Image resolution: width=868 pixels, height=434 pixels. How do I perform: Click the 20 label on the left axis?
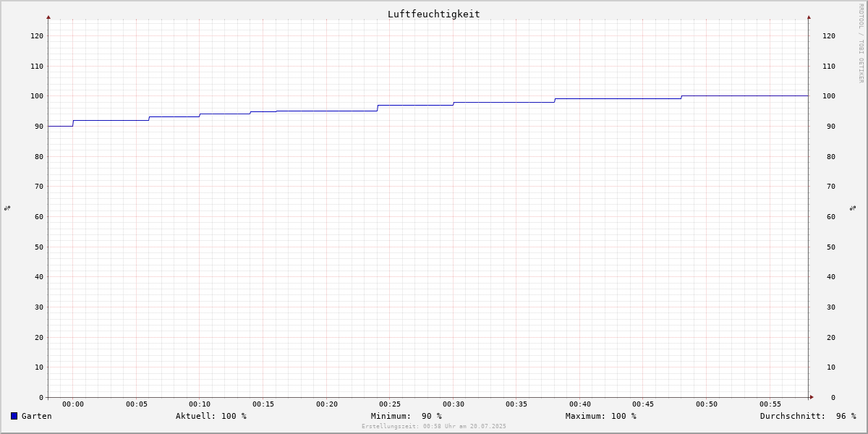tap(39, 337)
